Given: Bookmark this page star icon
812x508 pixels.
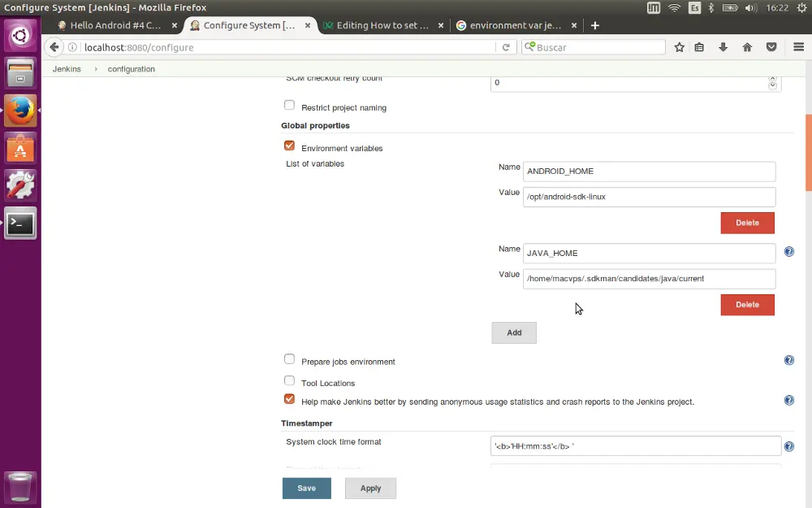Looking at the screenshot, I should click(680, 47).
